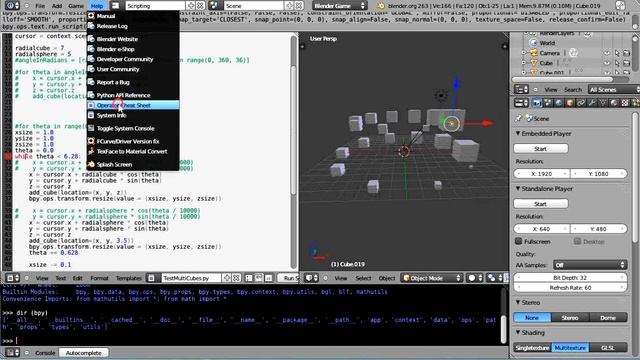Pin the Scene context with pin icon
Image resolution: width=640 pixels, height=360 pixels.
click(x=518, y=118)
